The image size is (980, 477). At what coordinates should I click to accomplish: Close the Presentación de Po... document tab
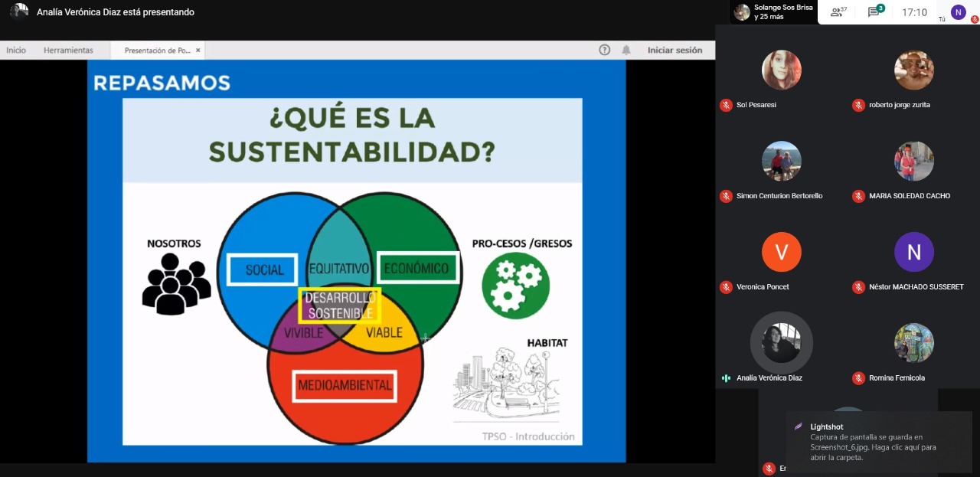click(198, 51)
